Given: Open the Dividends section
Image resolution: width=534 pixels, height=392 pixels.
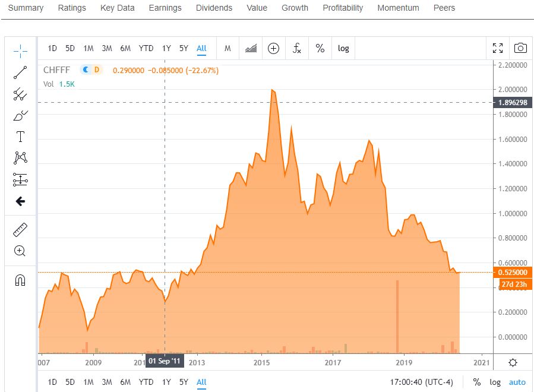Looking at the screenshot, I should pyautogui.click(x=214, y=8).
